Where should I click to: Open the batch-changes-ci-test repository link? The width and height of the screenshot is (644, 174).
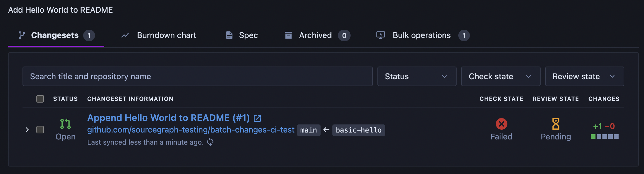click(191, 130)
